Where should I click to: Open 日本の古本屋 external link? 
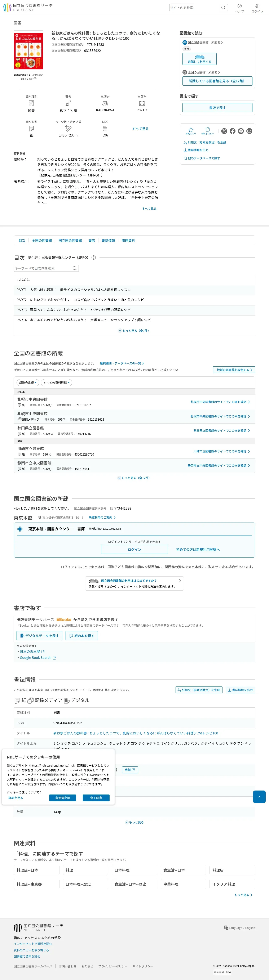coord(32,652)
